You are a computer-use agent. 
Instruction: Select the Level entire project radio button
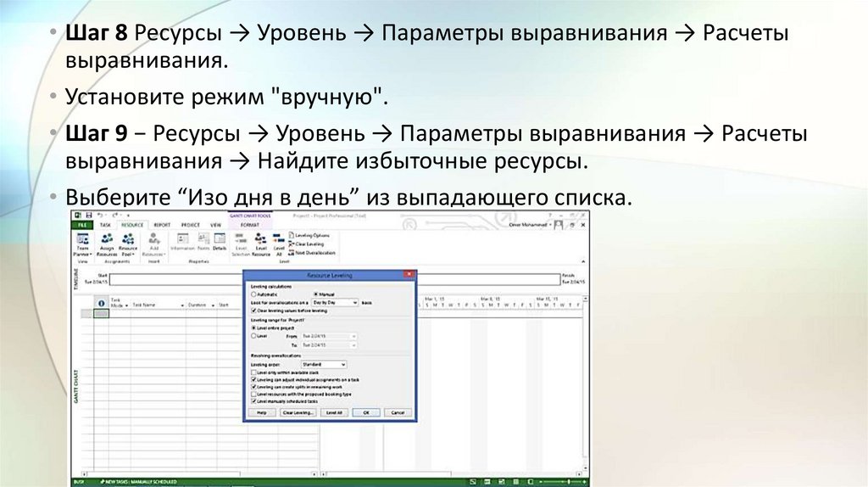pos(254,328)
